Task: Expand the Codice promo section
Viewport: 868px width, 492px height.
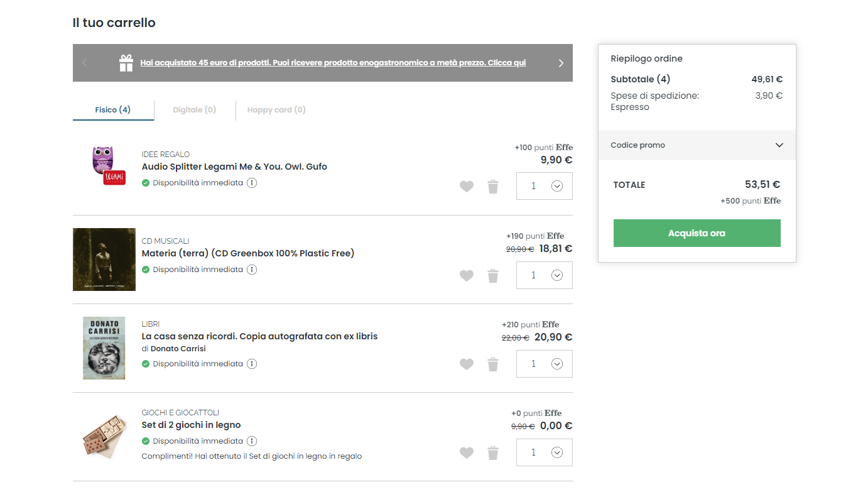Action: pyautogui.click(x=779, y=145)
